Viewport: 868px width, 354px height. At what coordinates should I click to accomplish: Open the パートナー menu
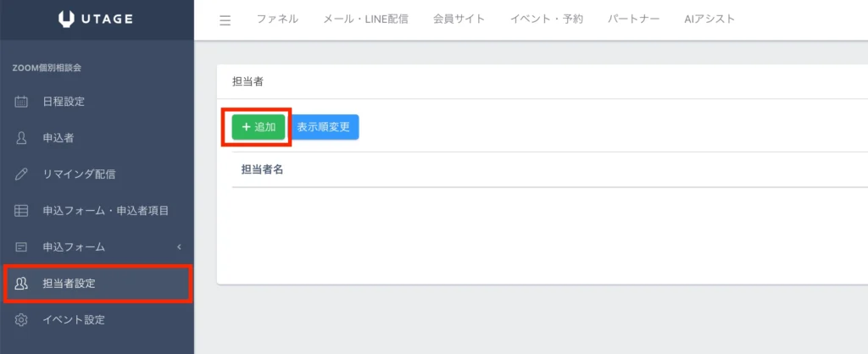[633, 19]
